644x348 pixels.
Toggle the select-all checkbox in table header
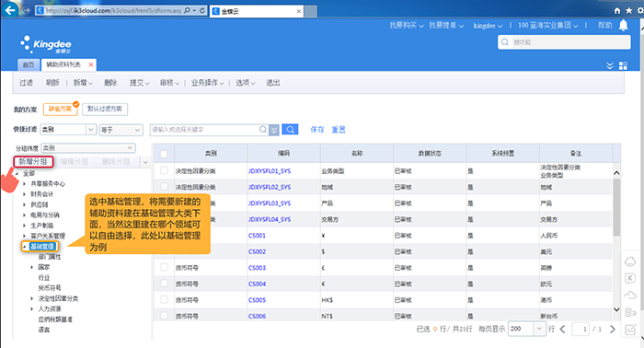click(x=164, y=154)
